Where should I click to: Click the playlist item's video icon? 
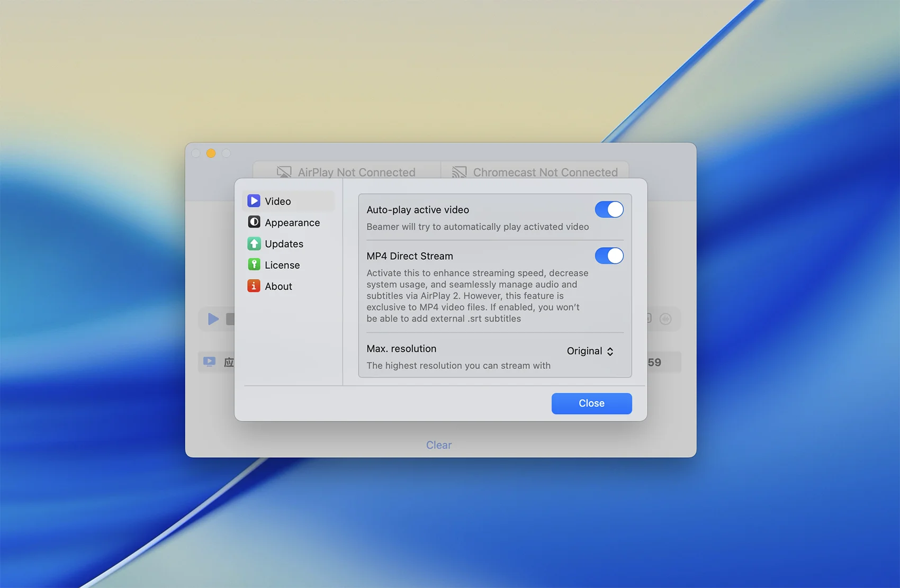(210, 362)
